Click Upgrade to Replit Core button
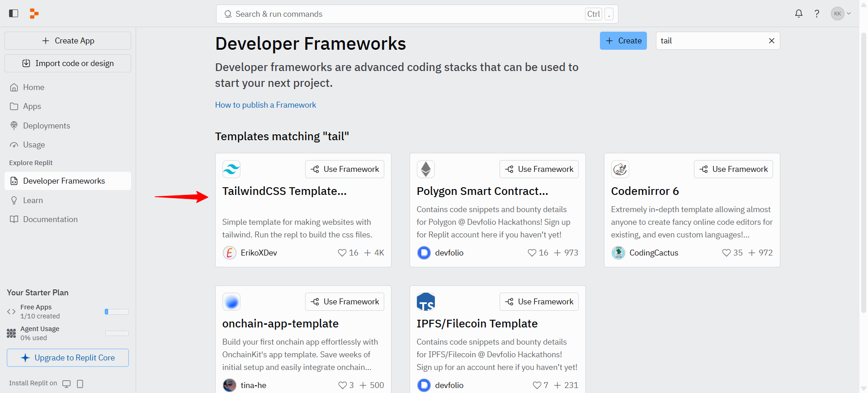868x393 pixels. pos(68,358)
